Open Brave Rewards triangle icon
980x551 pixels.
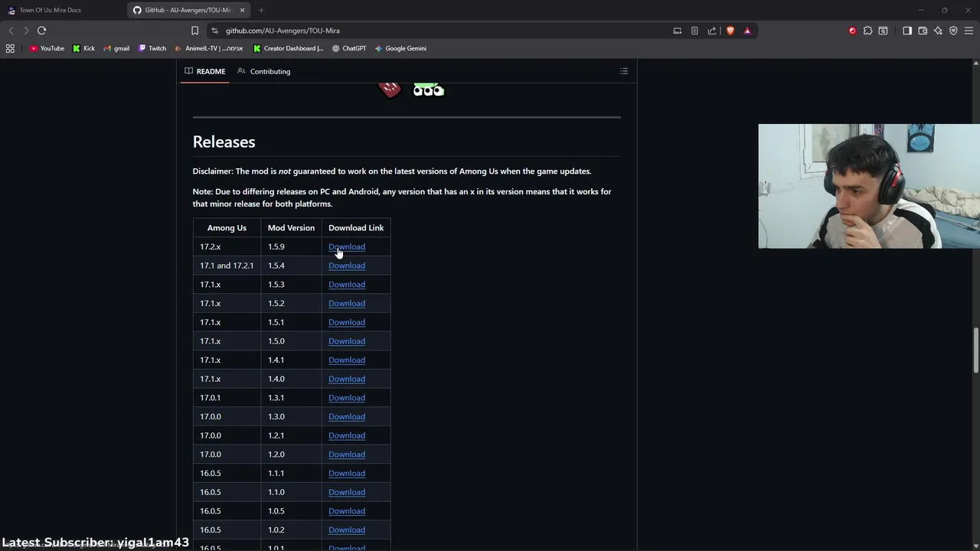(747, 31)
